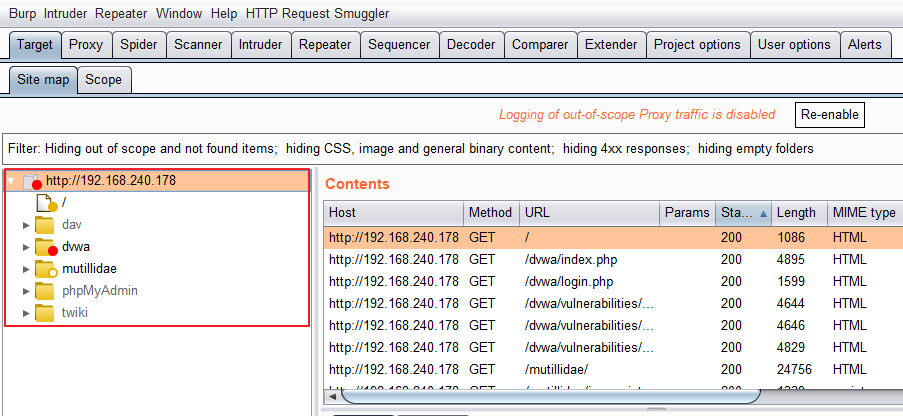The height and width of the screenshot is (416, 903).
Task: Switch to the User options tab
Action: click(794, 45)
